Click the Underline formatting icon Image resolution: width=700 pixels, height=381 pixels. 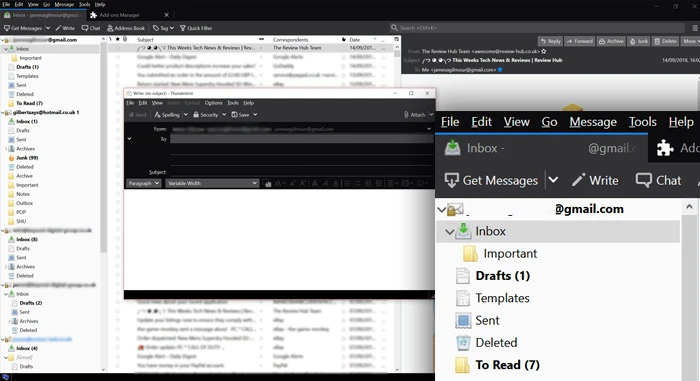[335, 183]
